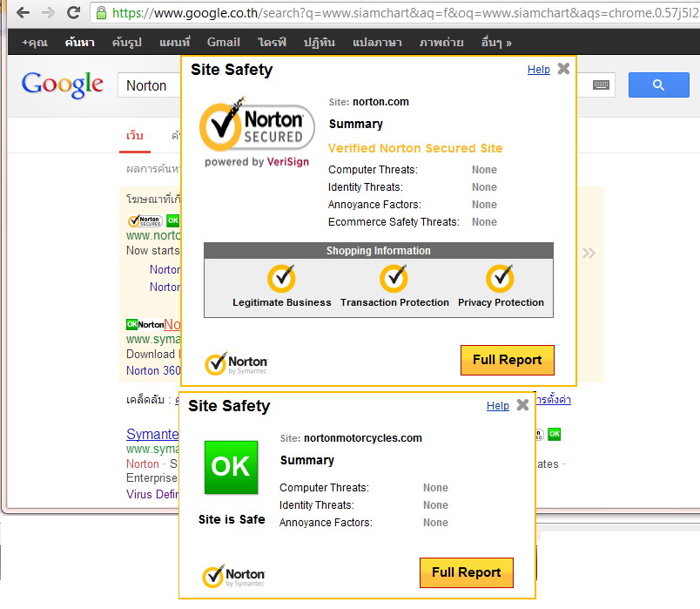Open the Norton 360 sitelink

click(153, 370)
